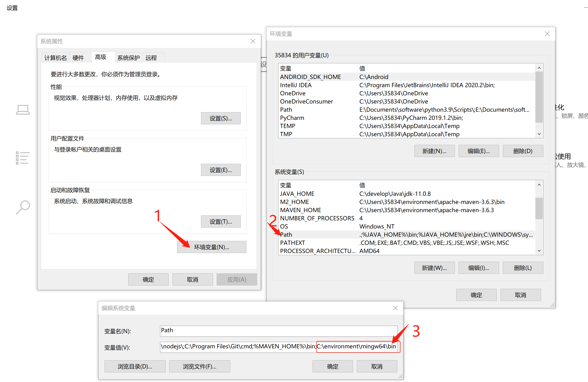The image size is (588, 382).
Task: Click the list icon in left sidebar
Action: [23, 158]
